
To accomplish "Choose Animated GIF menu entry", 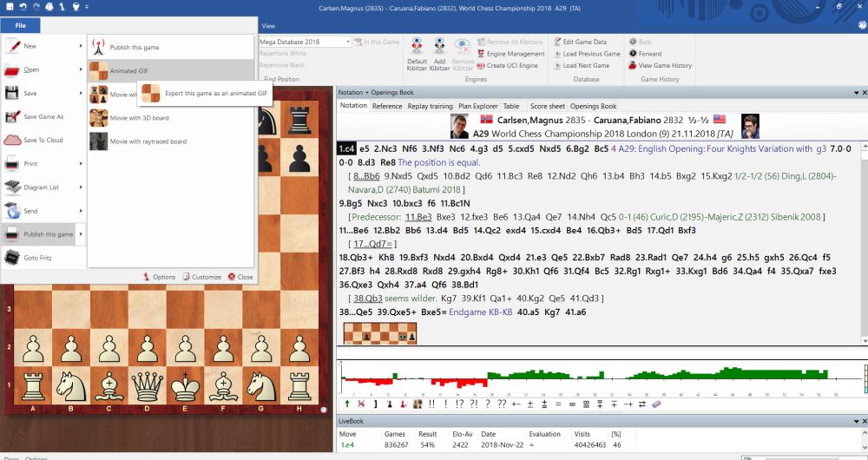I will [128, 71].
